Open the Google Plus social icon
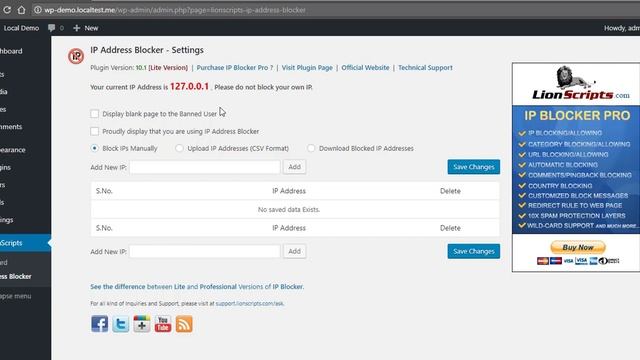Screen dimensions: 640x360 tap(142, 324)
